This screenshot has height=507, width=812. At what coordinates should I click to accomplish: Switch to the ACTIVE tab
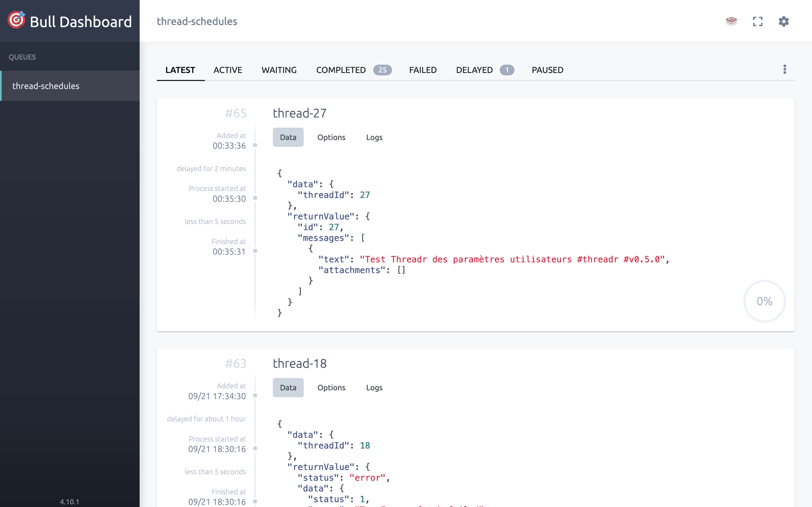click(228, 70)
